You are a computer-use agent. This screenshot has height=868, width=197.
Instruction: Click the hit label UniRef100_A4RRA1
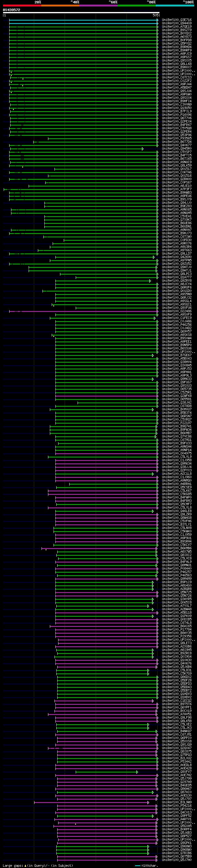[x=177, y=484]
